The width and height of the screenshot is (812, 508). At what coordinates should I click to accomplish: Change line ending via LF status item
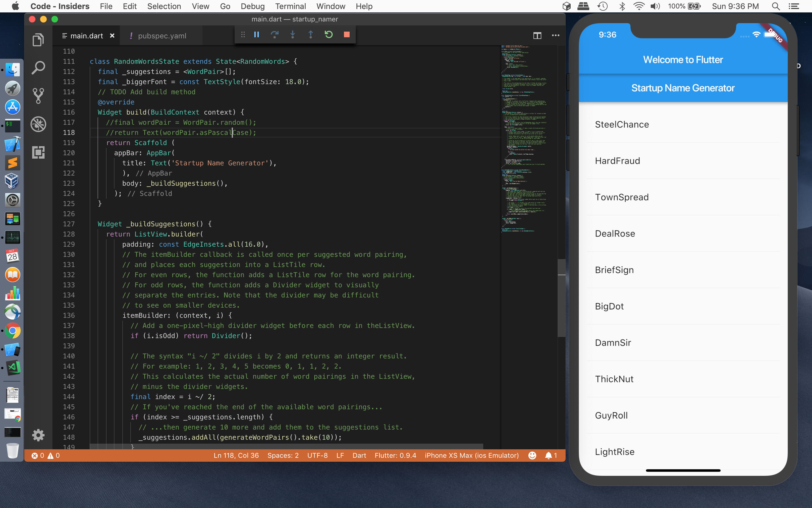pos(340,455)
